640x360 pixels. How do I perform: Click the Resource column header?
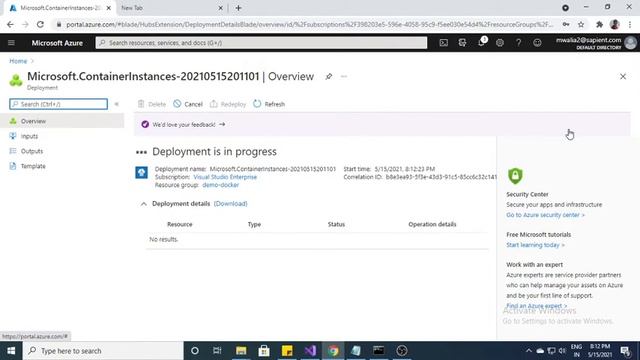pyautogui.click(x=180, y=224)
